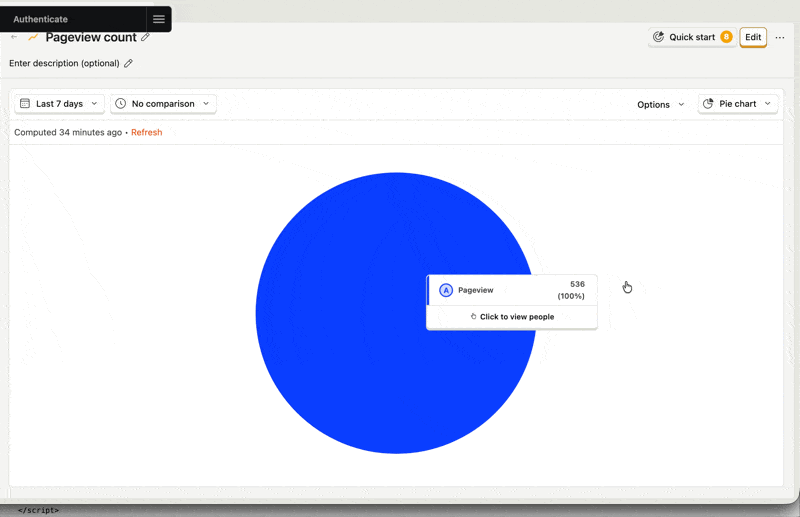Click the orange 8 badge
The image size is (800, 517).
pos(726,37)
